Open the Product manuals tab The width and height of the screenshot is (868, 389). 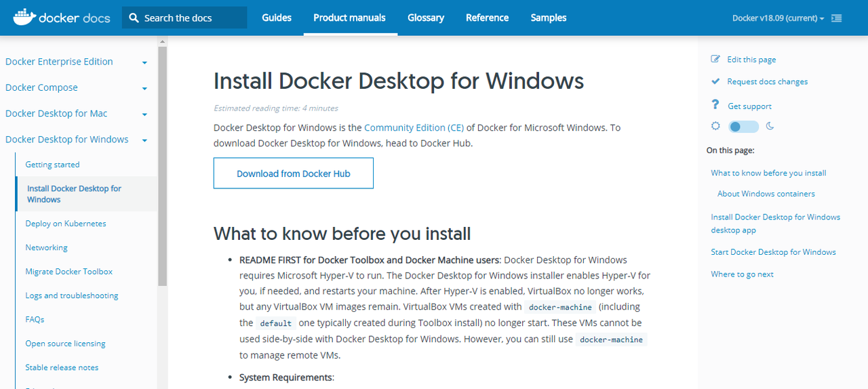(x=349, y=18)
